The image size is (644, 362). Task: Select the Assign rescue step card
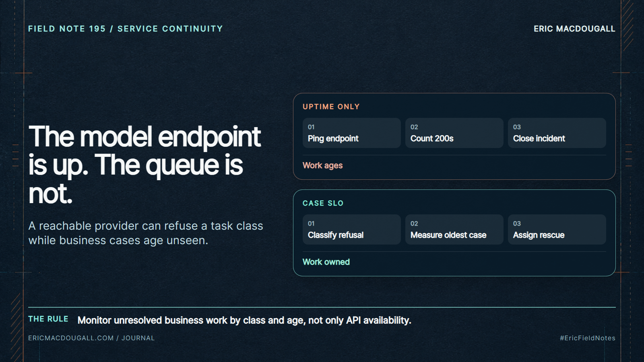[x=557, y=229]
